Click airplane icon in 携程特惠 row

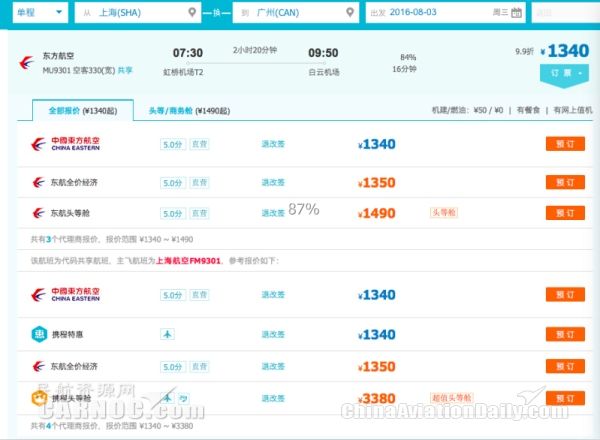(x=167, y=334)
